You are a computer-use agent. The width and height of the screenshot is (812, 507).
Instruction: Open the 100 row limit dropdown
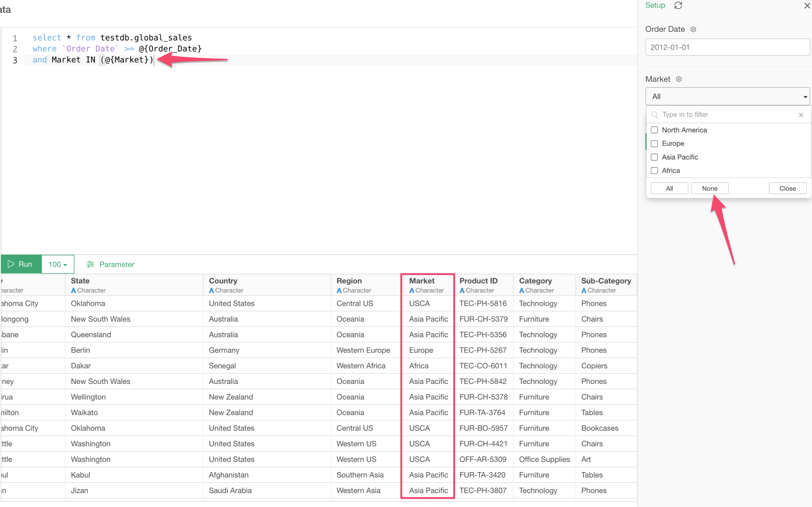[x=58, y=264]
